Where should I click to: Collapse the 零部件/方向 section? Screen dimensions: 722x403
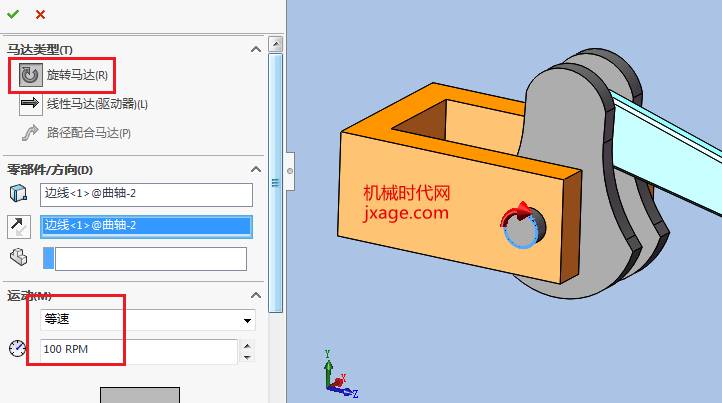[255, 169]
